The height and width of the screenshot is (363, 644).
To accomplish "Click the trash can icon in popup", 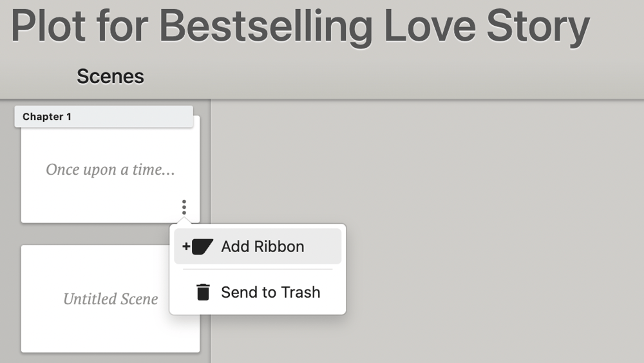I will [x=203, y=292].
